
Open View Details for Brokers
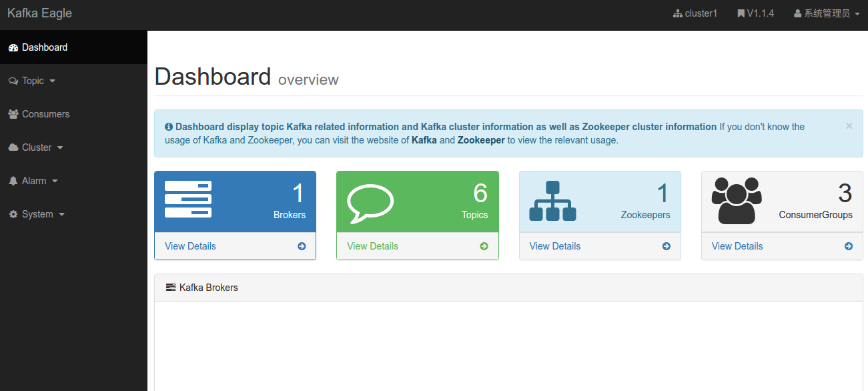pos(190,246)
